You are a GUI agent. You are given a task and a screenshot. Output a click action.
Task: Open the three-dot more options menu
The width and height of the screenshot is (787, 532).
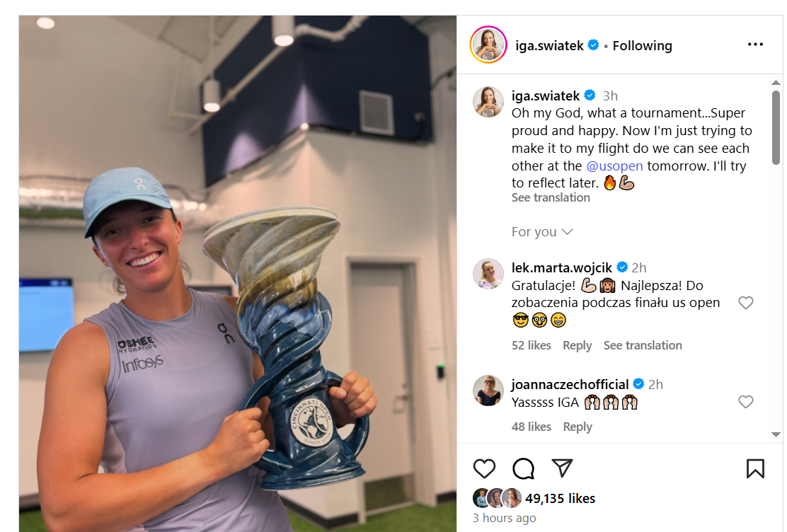[755, 45]
